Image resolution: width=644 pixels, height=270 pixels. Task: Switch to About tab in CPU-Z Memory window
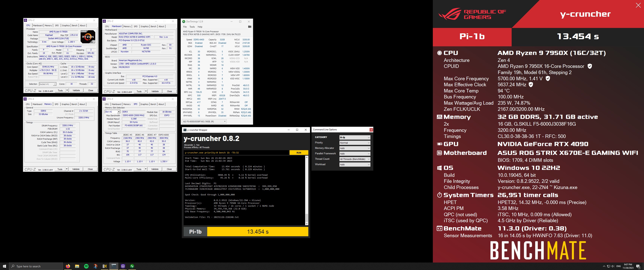(82, 104)
